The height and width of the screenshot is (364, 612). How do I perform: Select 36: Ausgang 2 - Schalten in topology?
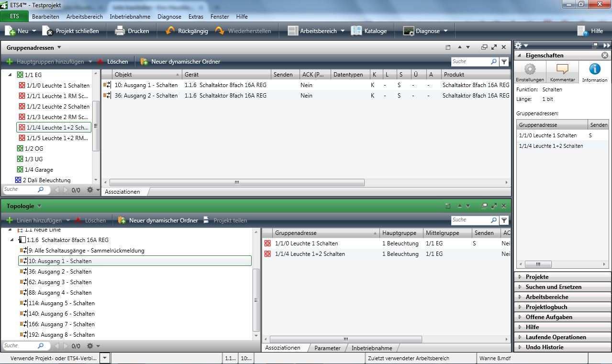60,272
